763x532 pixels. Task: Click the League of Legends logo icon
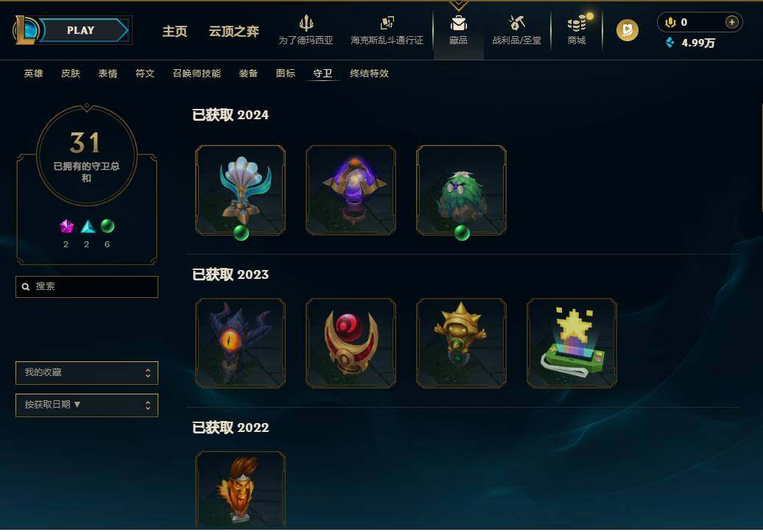[25, 30]
